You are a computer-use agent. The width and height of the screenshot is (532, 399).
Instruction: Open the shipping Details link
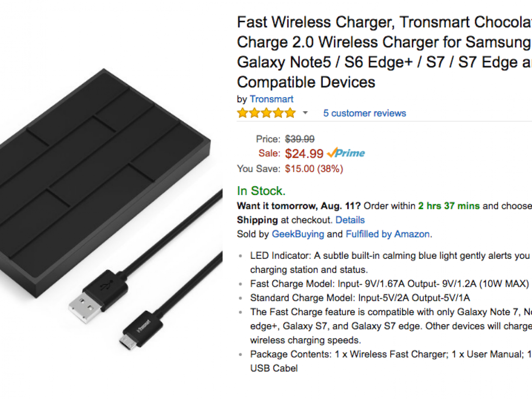point(350,220)
